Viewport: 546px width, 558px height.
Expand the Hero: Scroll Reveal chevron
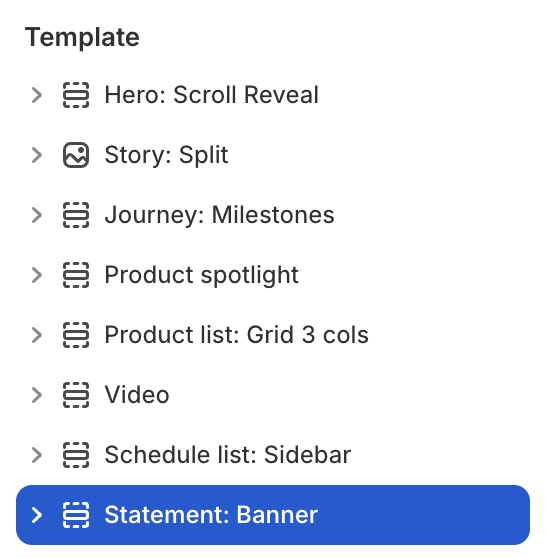pos(37,95)
